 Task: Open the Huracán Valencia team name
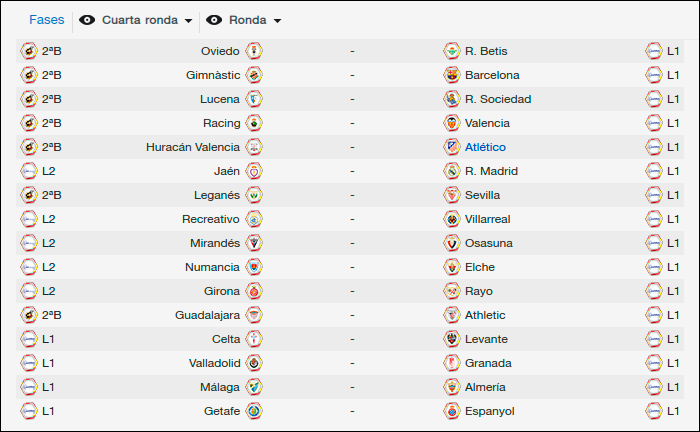coord(193,147)
